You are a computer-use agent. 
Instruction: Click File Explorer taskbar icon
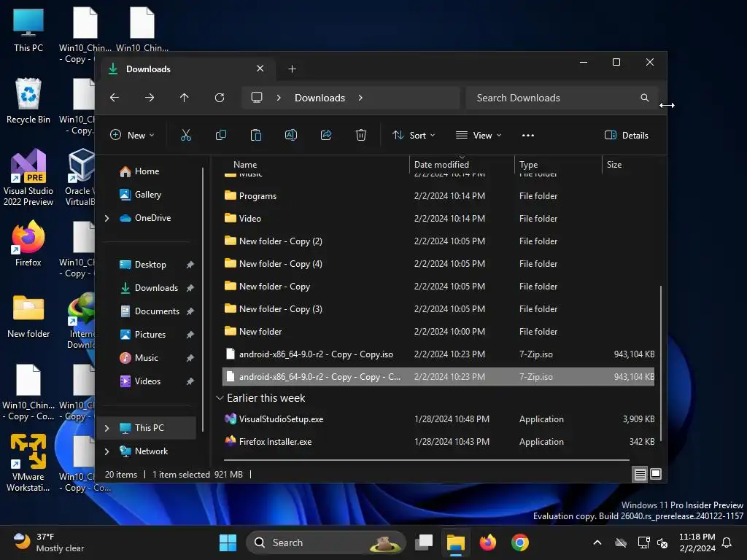tap(456, 542)
